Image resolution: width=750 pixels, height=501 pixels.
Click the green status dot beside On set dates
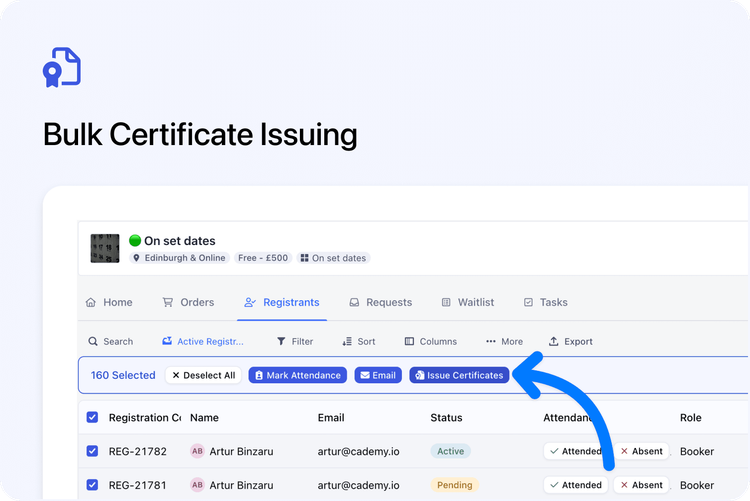coord(135,240)
